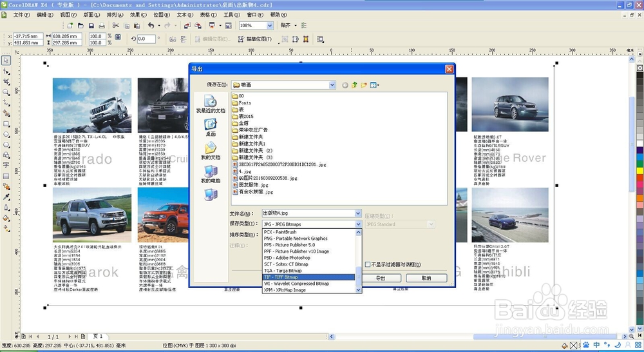
Task: Select the Text (字) tool in the toolbox
Action: point(6,165)
